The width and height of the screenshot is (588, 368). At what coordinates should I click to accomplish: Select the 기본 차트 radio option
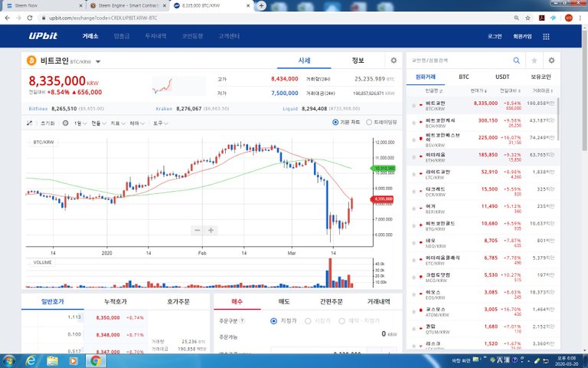[x=335, y=122]
